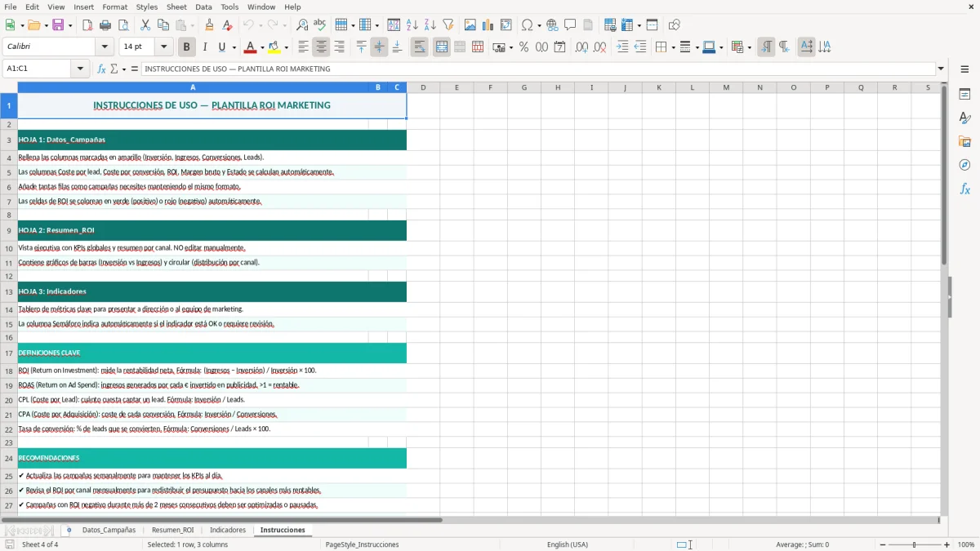The width and height of the screenshot is (980, 551).
Task: Open sidebar Navigator panel
Action: point(964,165)
